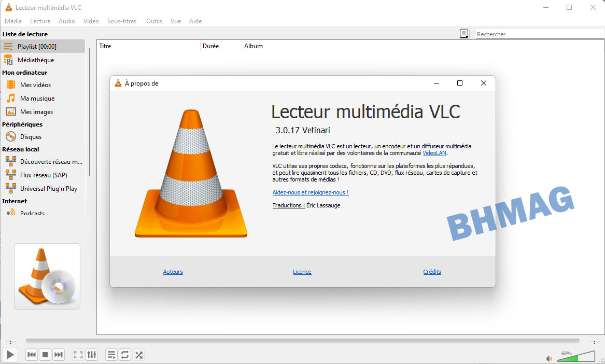The image size is (605, 364).
Task: Click the Disques disc icon
Action: pyautogui.click(x=11, y=136)
